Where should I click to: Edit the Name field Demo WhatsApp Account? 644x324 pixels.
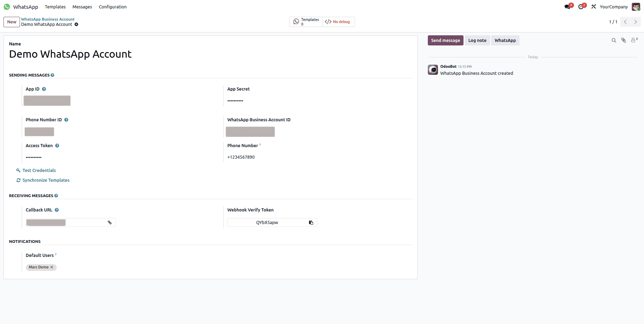click(70, 54)
